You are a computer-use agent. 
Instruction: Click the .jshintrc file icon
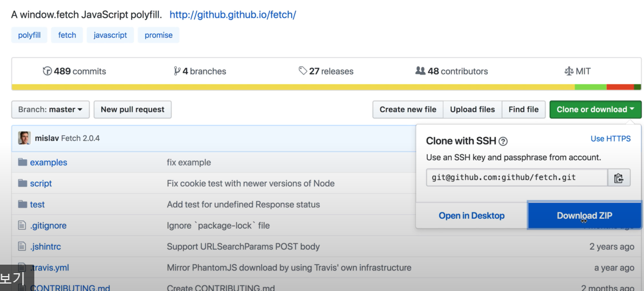click(x=23, y=247)
